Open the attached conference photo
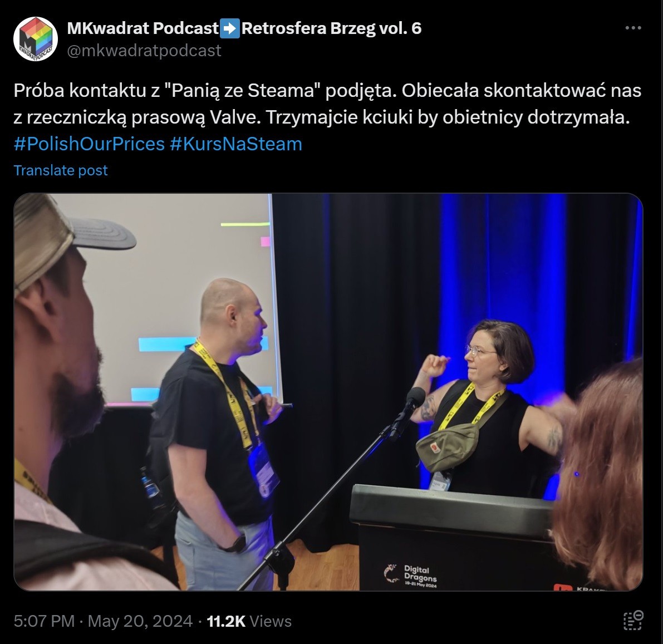The image size is (663, 644). [328, 391]
